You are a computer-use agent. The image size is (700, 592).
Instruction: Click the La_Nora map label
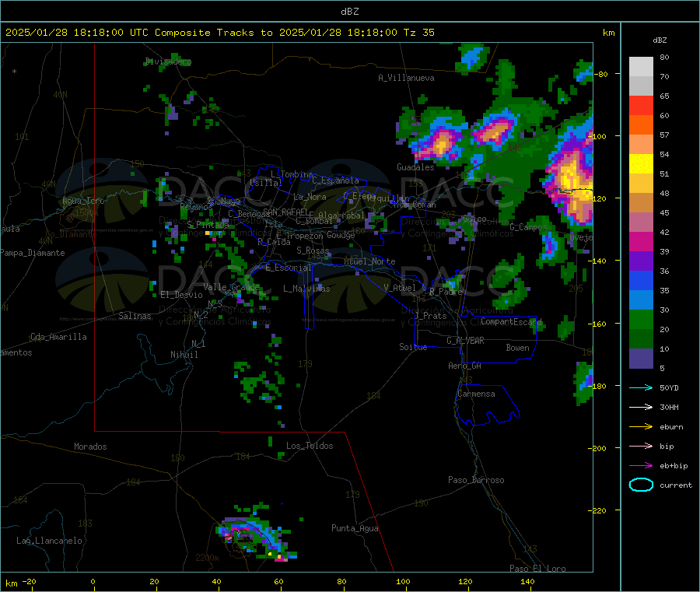coord(310,197)
